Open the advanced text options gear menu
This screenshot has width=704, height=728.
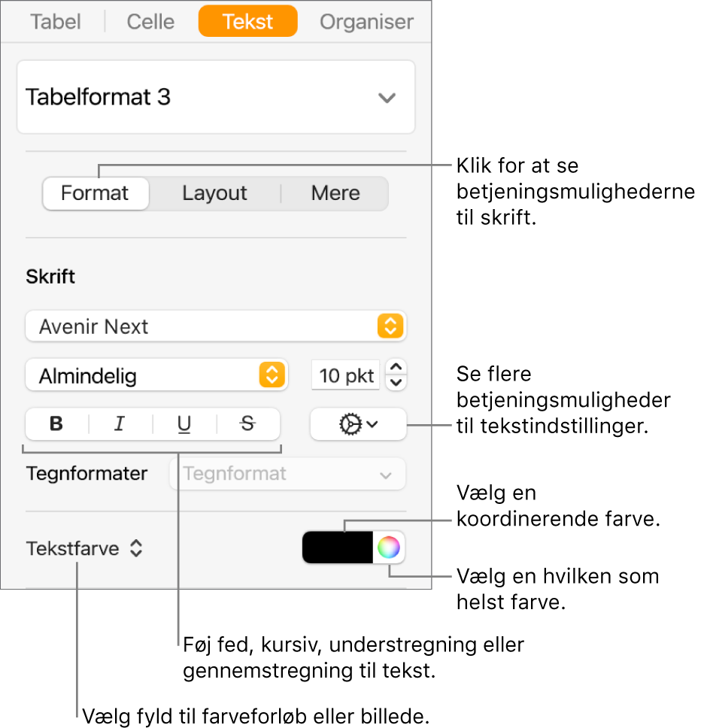tap(358, 424)
